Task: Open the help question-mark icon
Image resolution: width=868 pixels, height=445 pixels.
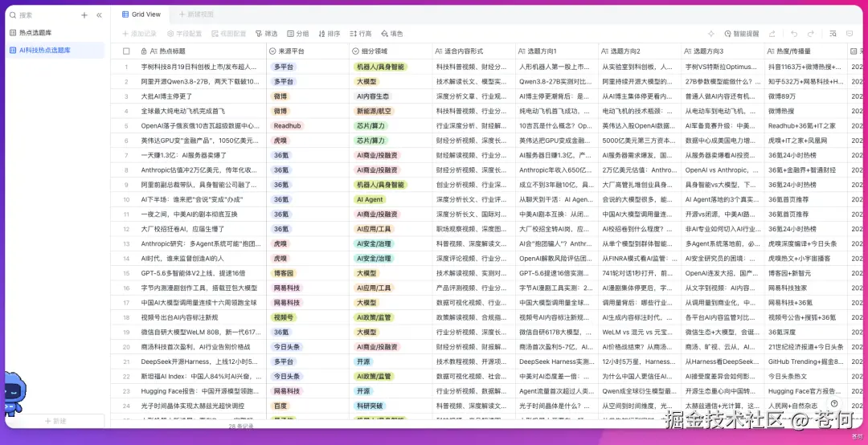Action: [834, 403]
